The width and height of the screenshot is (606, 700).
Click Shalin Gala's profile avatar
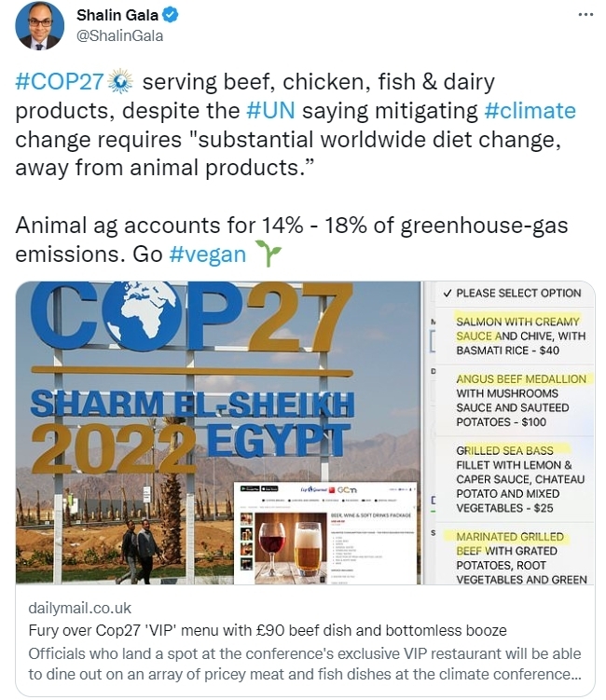pyautogui.click(x=39, y=26)
